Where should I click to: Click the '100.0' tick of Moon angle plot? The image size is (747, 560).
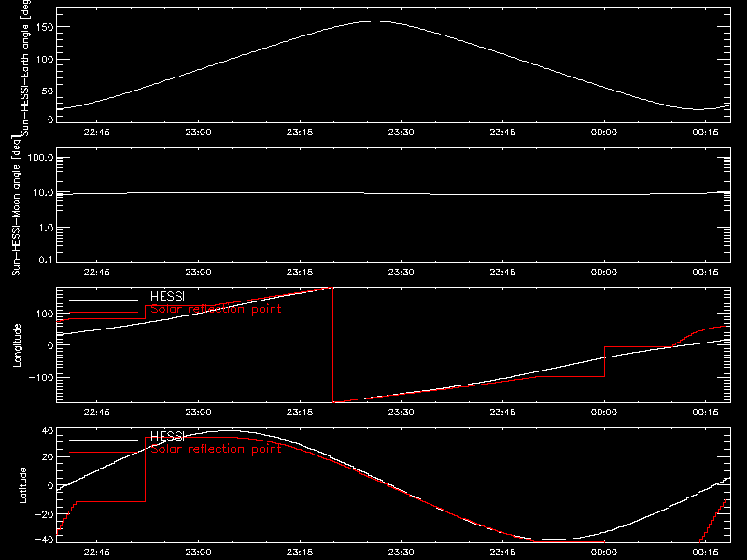[x=40, y=158]
